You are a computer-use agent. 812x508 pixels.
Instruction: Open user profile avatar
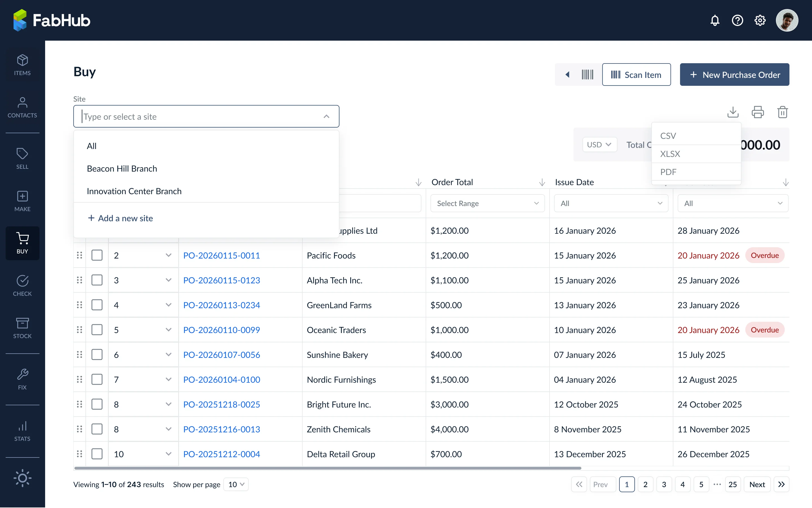click(787, 21)
